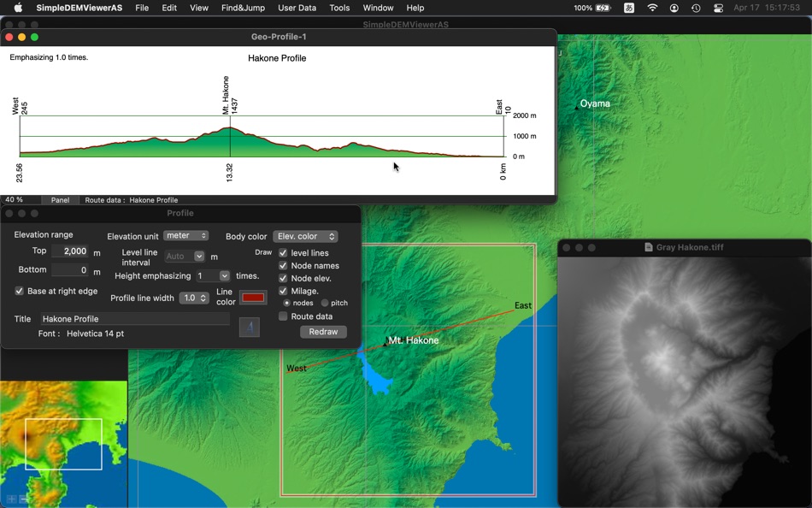Viewport: 812px width, 508px height.
Task: Click the Gray Hakone.tiff window title
Action: 690,247
